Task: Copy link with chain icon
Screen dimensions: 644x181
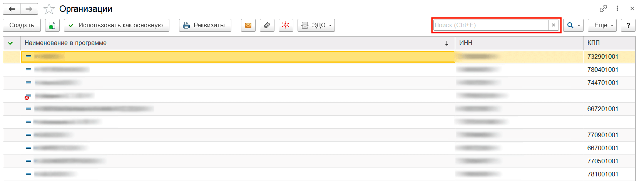Action: click(x=603, y=8)
